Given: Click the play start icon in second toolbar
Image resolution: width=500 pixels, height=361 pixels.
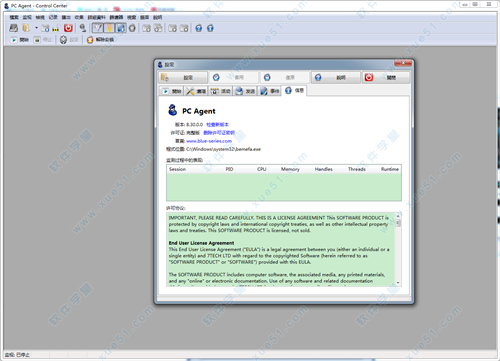Looking at the screenshot, I should coord(14,40).
